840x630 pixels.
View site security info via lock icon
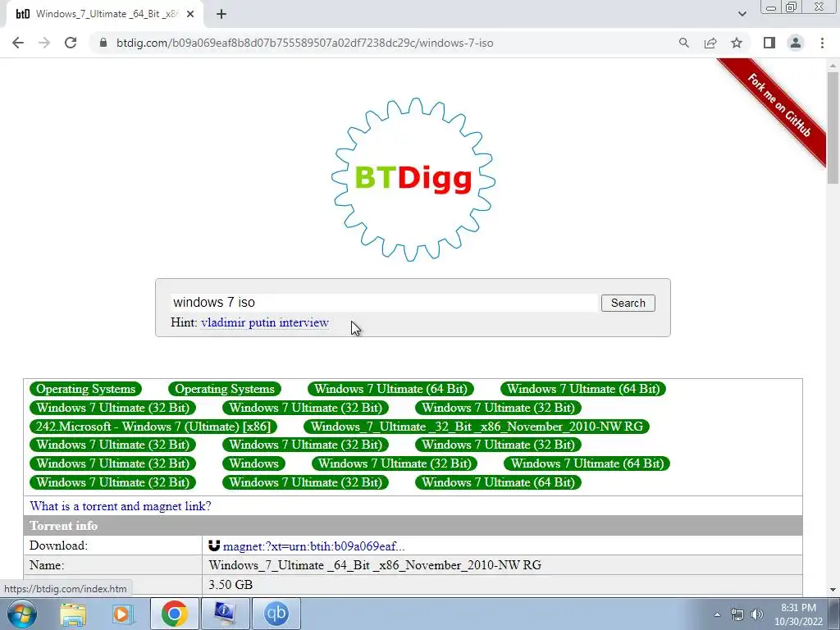pos(103,43)
